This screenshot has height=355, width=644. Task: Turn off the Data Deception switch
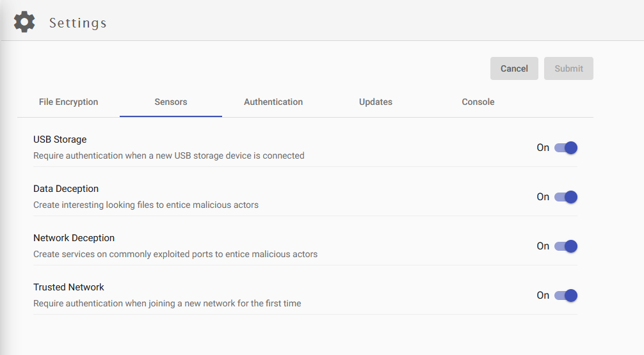pos(566,197)
